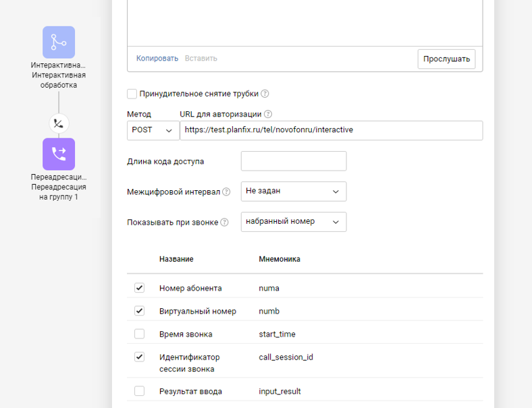Screen dimensions: 532x408
Task: Click the Время звонка row label
Action: [186, 334]
